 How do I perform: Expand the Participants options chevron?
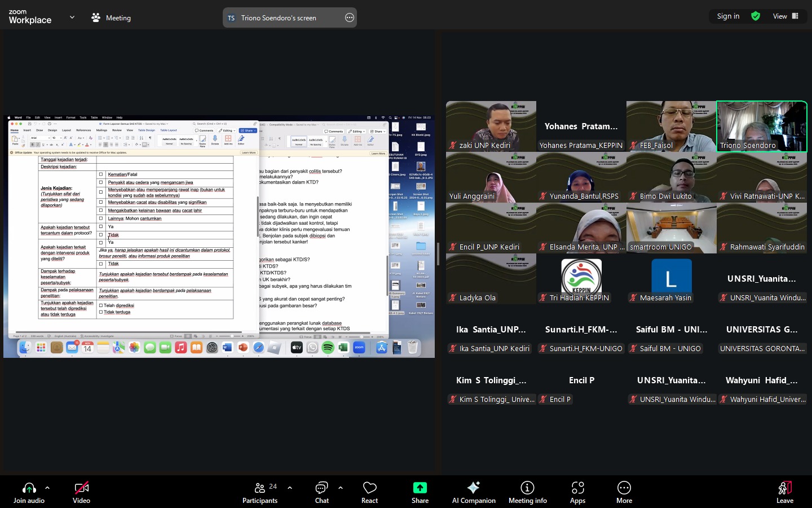pos(290,488)
